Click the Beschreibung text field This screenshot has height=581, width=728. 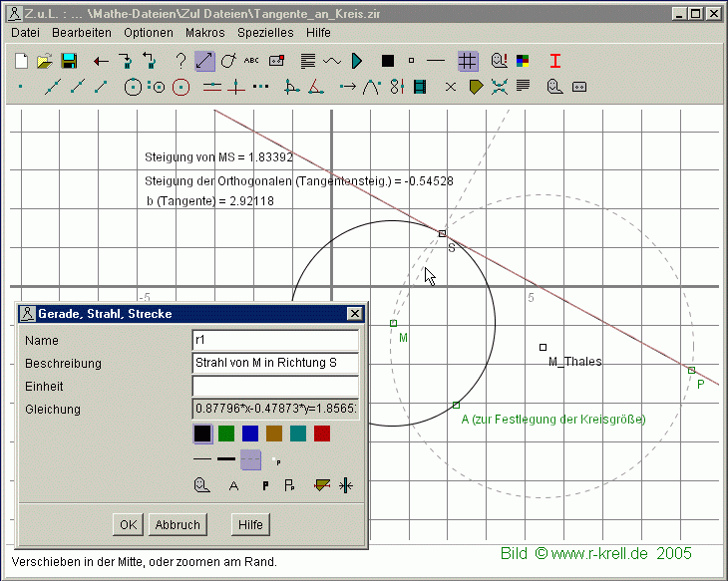pos(275,363)
